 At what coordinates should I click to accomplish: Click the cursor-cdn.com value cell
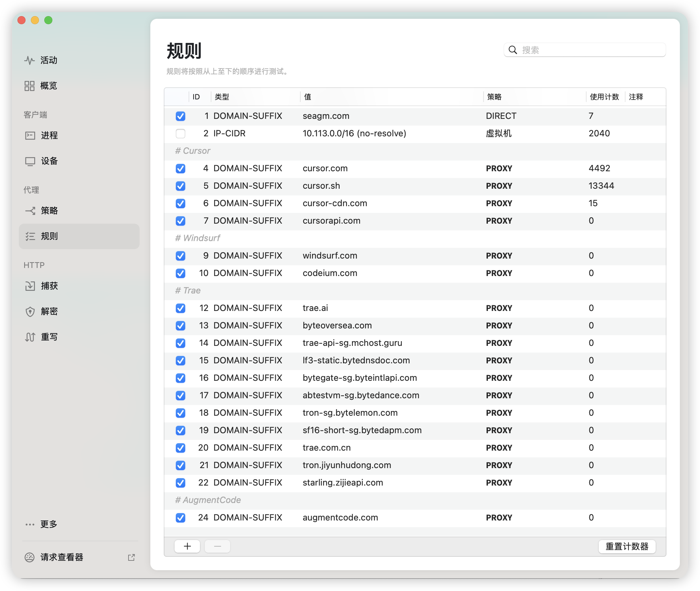click(x=335, y=203)
